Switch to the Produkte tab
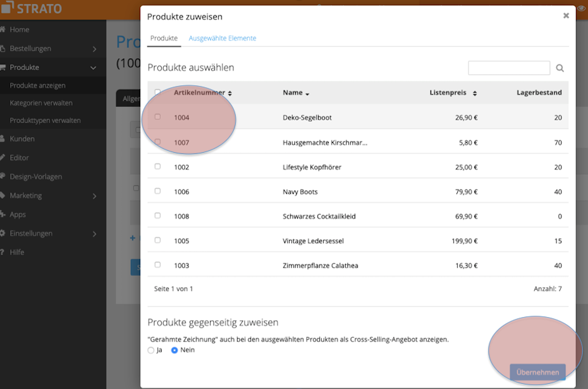 (x=164, y=38)
